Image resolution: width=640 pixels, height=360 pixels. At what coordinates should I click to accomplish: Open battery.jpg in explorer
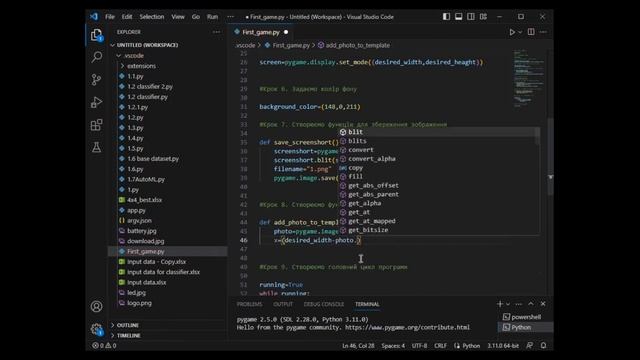pyautogui.click(x=142, y=231)
